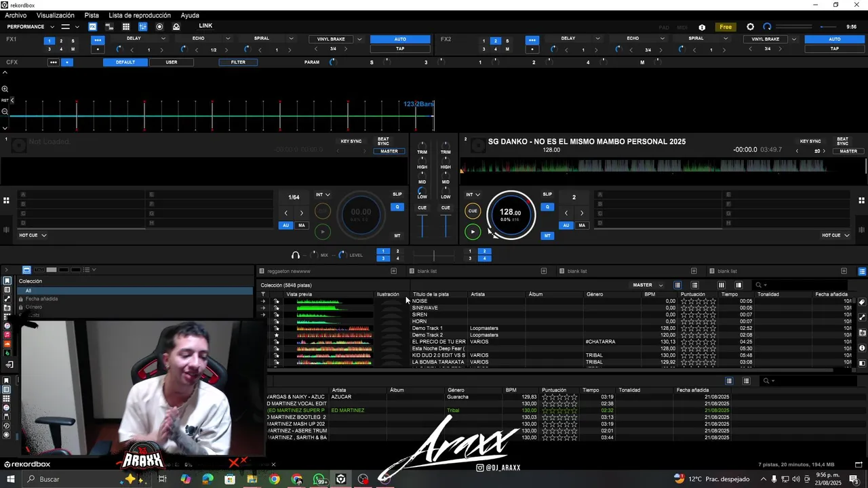Show the pad grid panel icon

click(x=126, y=26)
